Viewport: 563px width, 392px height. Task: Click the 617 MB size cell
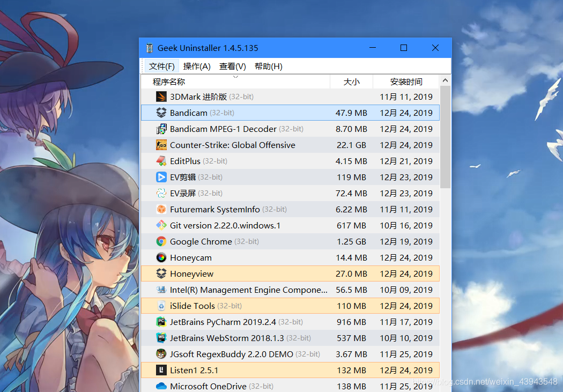[x=351, y=225]
